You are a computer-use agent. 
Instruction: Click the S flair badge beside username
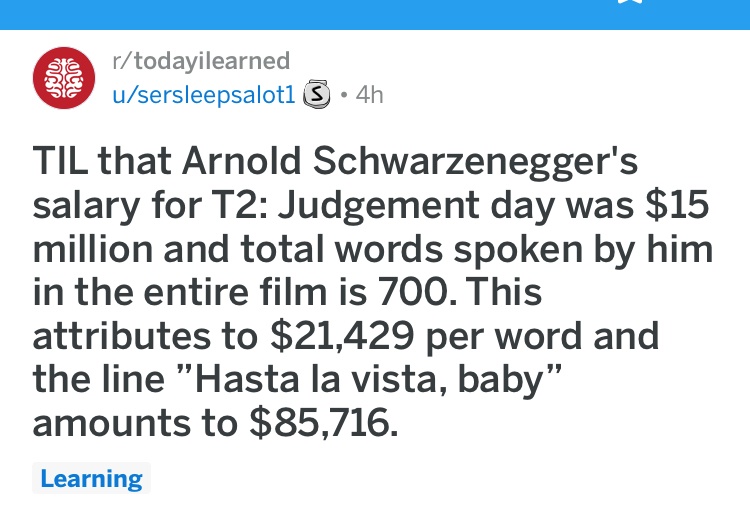click(x=317, y=94)
